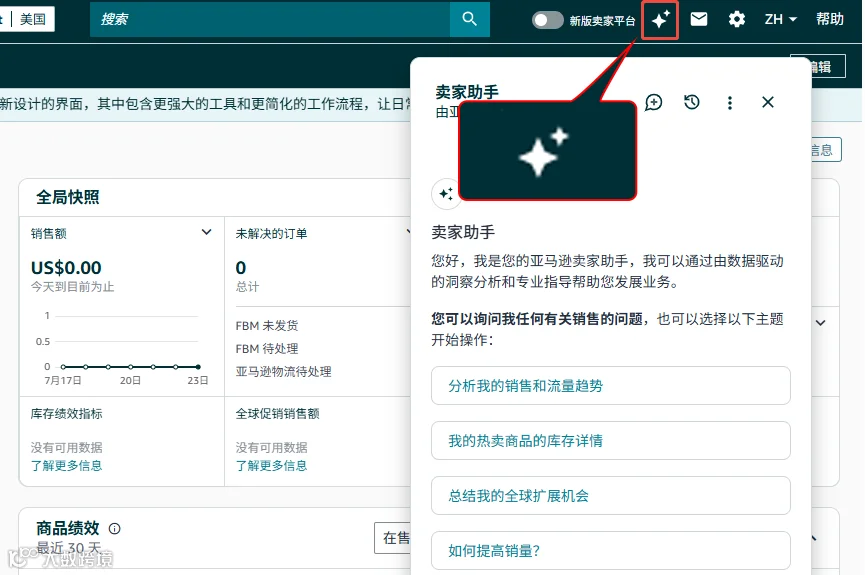The image size is (865, 575).
Task: Click the 23日 data point on sales chart
Action: pos(198,367)
